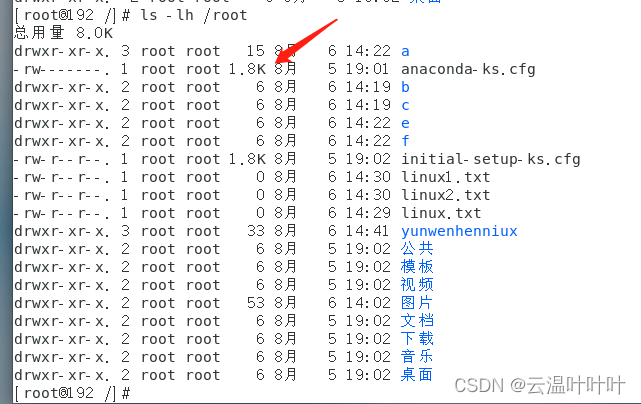Click the typed command "ls -lh /root"
Image resolution: width=641 pixels, height=404 pixels.
coord(194,15)
